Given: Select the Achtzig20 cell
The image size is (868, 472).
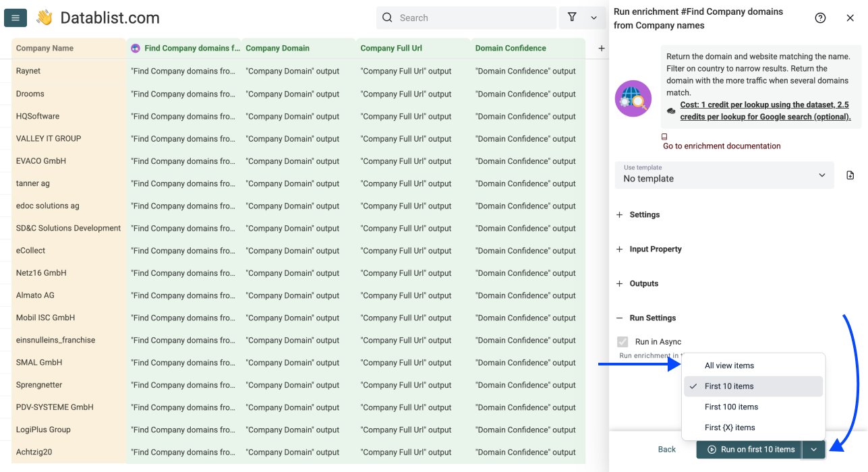Looking at the screenshot, I should pyautogui.click(x=68, y=452).
